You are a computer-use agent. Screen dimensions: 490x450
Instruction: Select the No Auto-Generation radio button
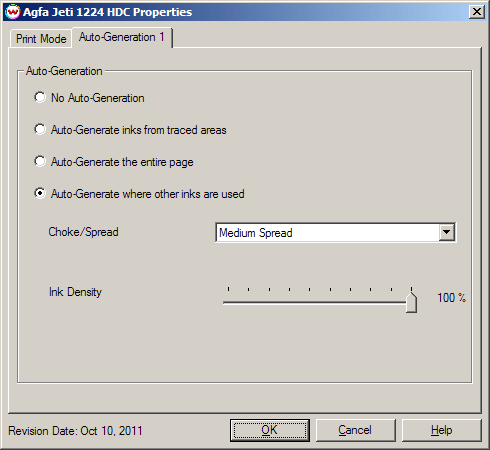(x=40, y=97)
